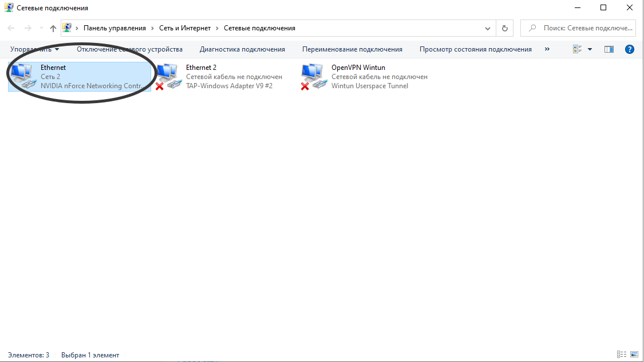This screenshot has width=644, height=362.
Task: Show more toolbar commands chevron
Action: 547,49
